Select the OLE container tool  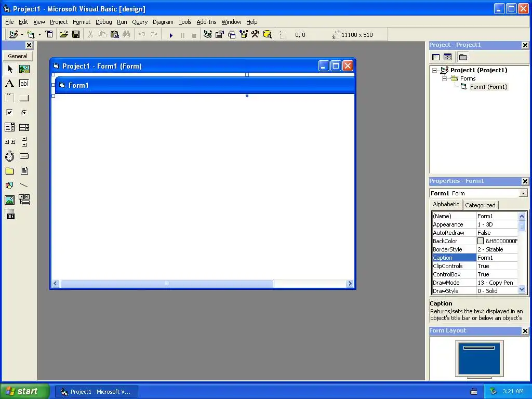point(10,215)
